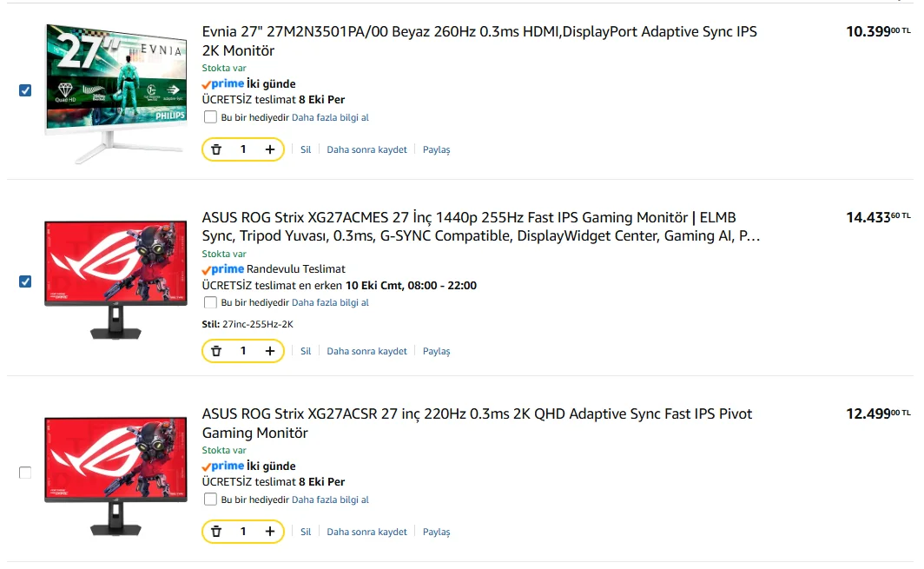Uncheck the ASUS XG27ACMES item checkbox
This screenshot has height=569, width=924.
point(25,281)
